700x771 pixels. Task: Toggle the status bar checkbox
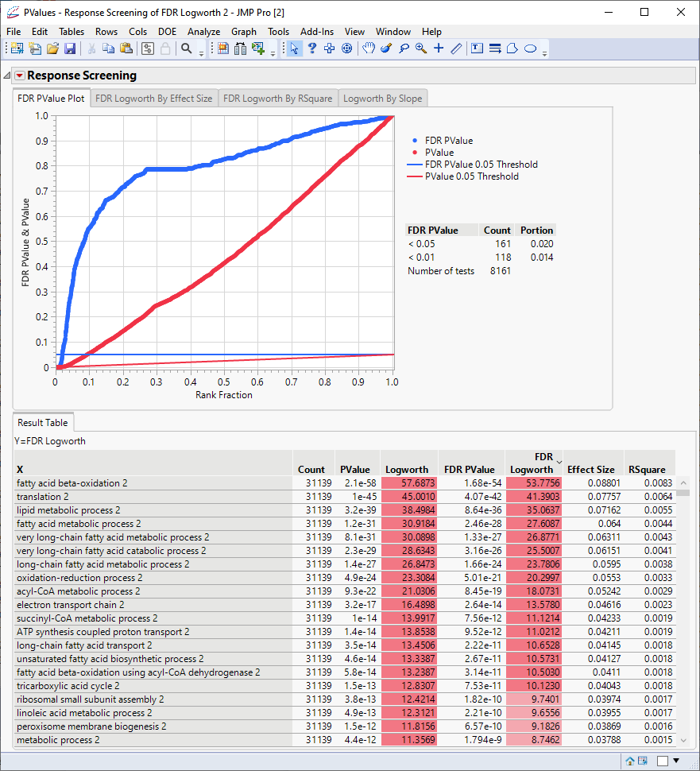click(662, 761)
